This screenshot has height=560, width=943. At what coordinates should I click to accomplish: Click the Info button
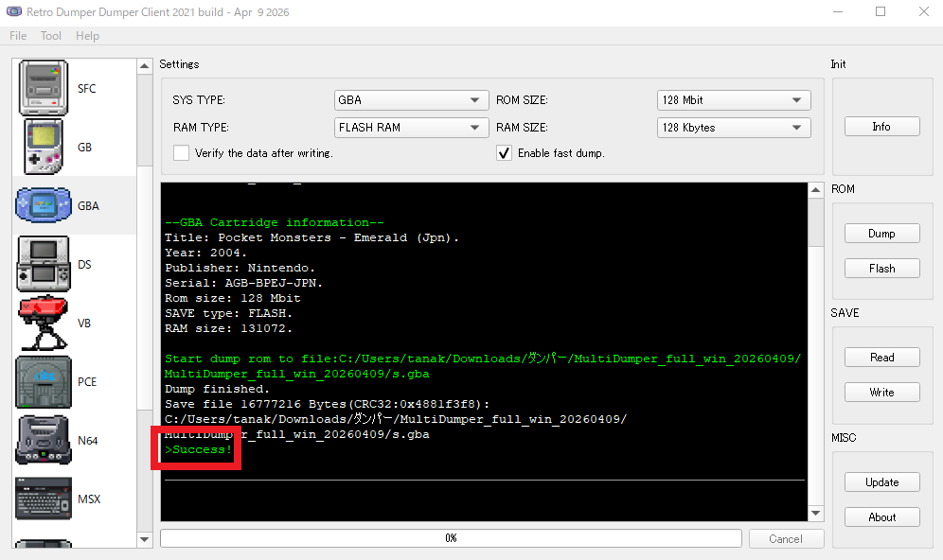coord(881,126)
